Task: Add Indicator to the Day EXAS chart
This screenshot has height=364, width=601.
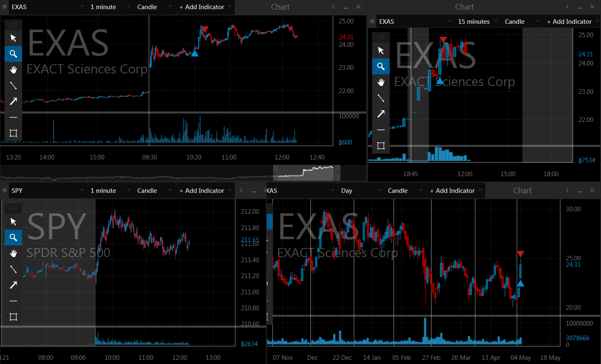Action: (x=456, y=191)
